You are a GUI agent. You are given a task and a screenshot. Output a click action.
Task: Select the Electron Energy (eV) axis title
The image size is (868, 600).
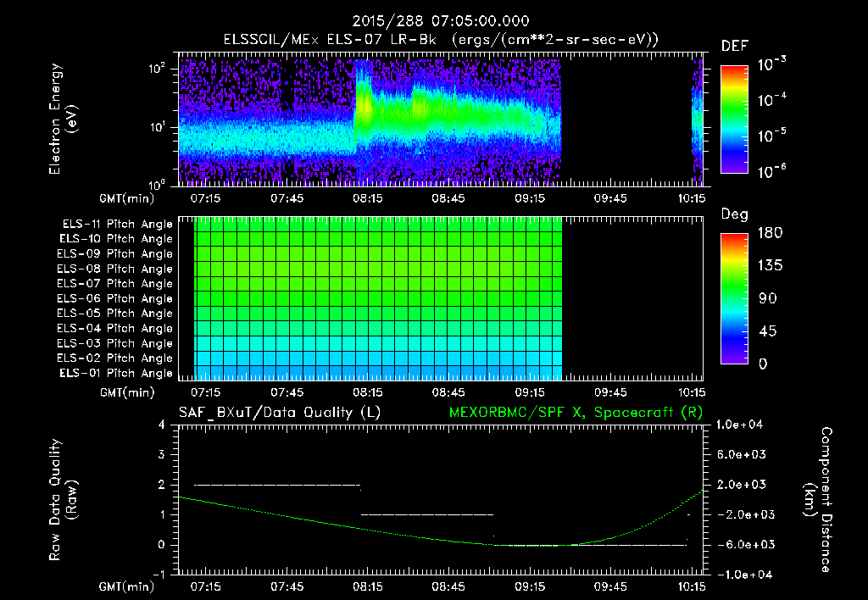[x=63, y=119]
